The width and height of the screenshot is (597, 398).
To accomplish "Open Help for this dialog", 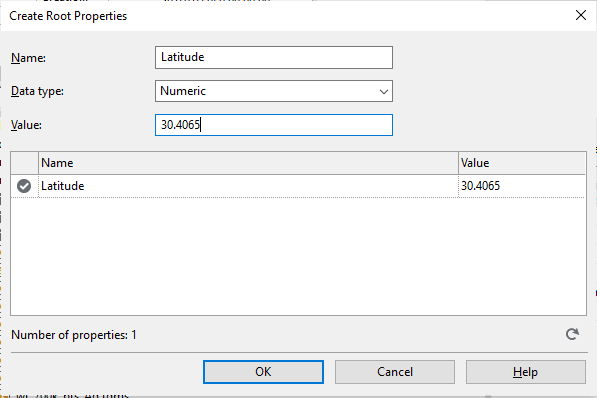I will point(525,372).
